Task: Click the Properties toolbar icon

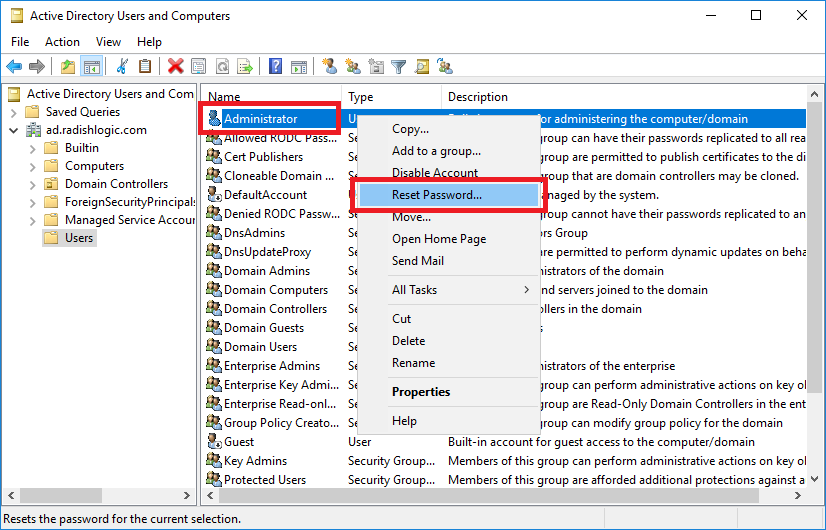Action: click(x=199, y=66)
